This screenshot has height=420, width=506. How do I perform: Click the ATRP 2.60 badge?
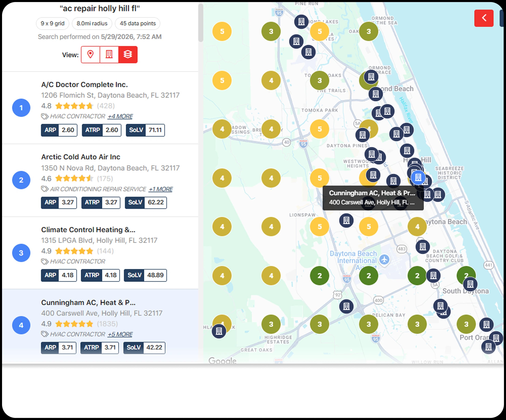[101, 130]
